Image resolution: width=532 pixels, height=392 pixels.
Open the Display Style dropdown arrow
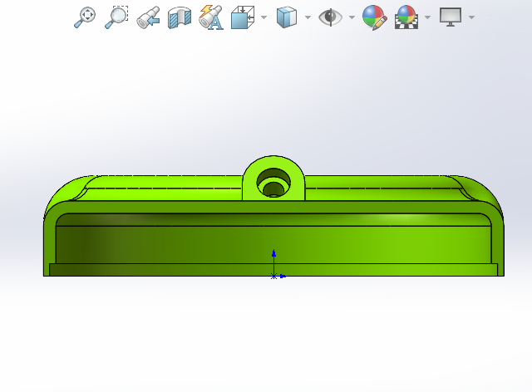pos(308,17)
